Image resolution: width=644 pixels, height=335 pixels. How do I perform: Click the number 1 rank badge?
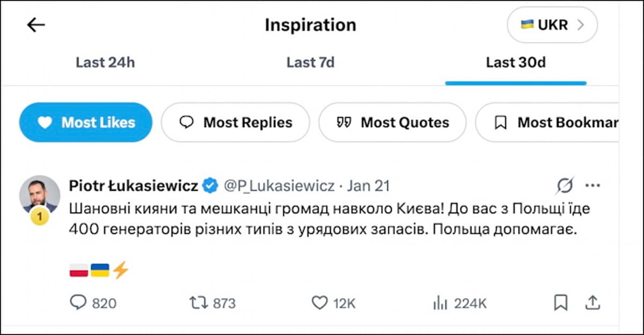point(39,217)
